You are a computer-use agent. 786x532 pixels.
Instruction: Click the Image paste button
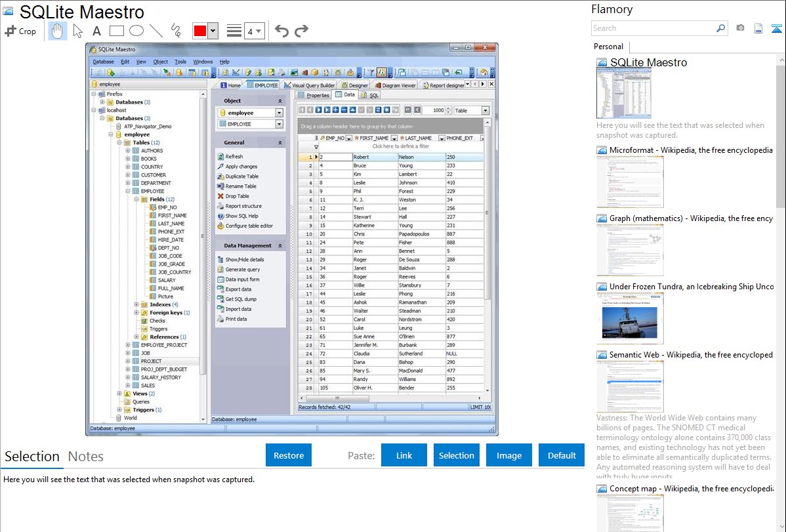509,455
